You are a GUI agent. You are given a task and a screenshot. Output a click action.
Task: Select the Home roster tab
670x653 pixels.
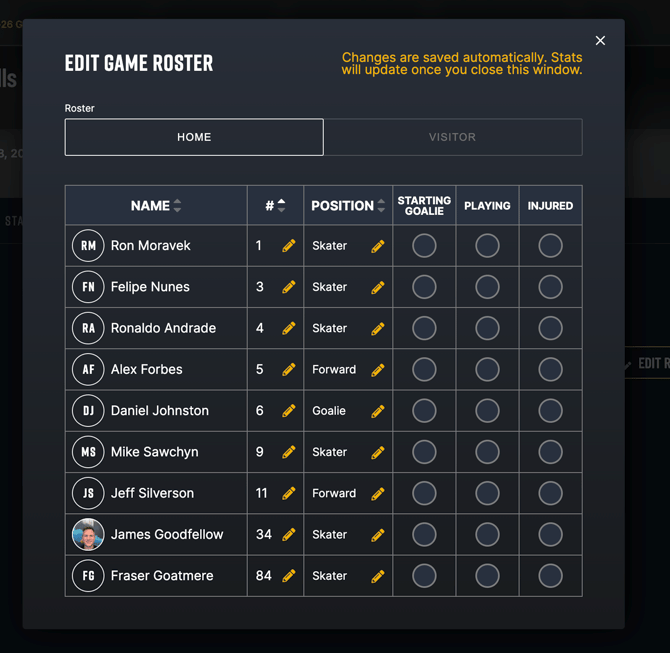(194, 137)
